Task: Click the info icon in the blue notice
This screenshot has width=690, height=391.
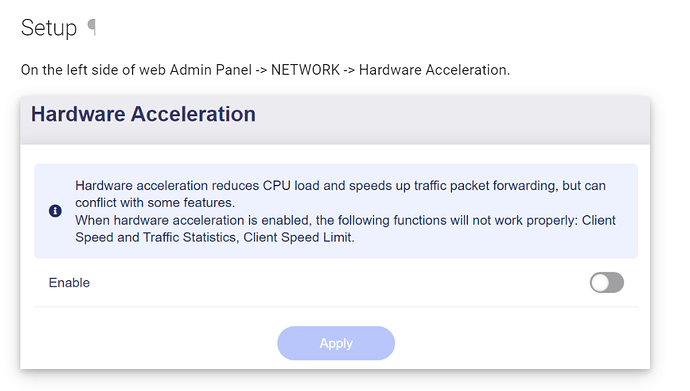Action: pyautogui.click(x=55, y=211)
